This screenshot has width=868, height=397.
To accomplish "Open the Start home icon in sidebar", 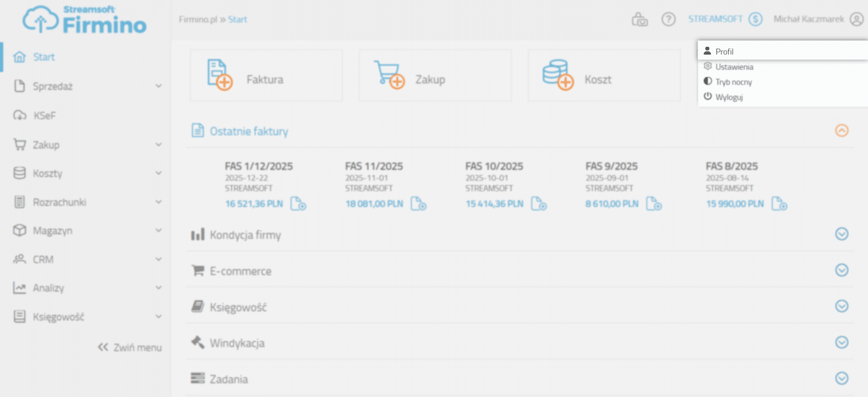I will pyautogui.click(x=19, y=57).
